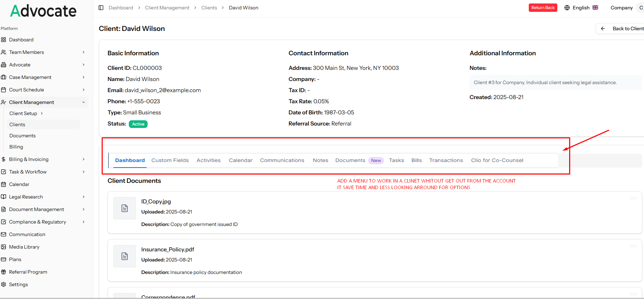This screenshot has width=644, height=299.
Task: Click the file icon for ID_Copy.jpg
Action: point(125,208)
